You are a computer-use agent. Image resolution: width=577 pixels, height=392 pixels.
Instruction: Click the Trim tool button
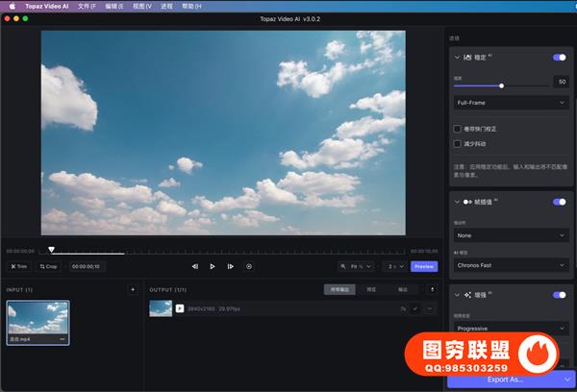[x=19, y=266]
